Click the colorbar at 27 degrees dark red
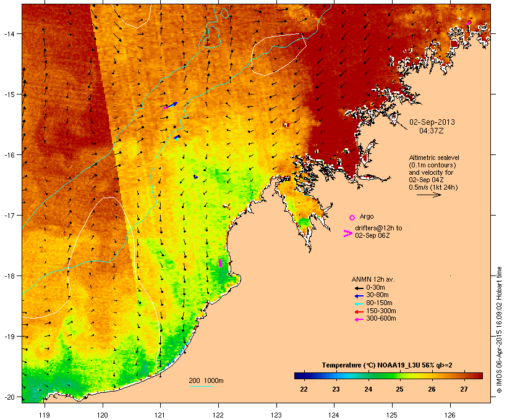Viewport: 507px width, 420px height. click(464, 376)
